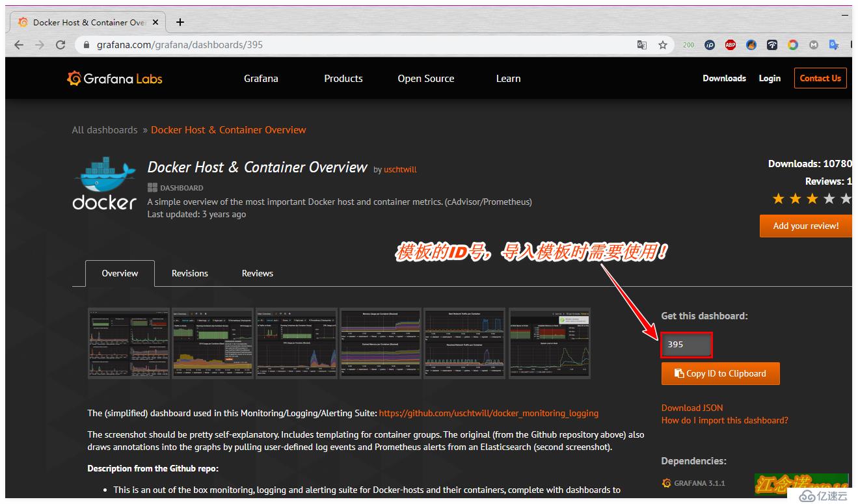Click the gray M extension icon
This screenshot has width=858, height=504.
(814, 45)
